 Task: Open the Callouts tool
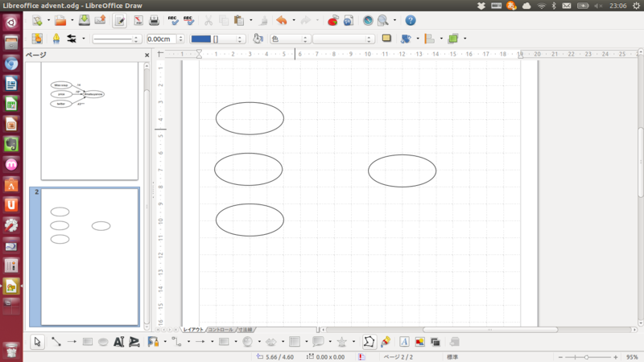pyautogui.click(x=318, y=341)
